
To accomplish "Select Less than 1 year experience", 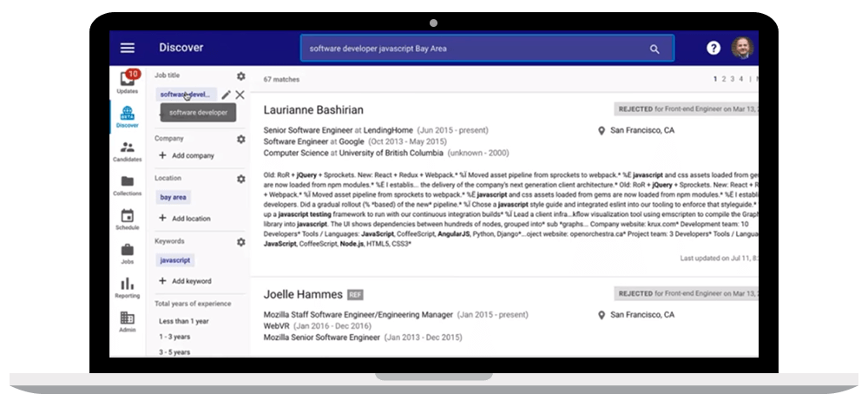I will [x=184, y=321].
